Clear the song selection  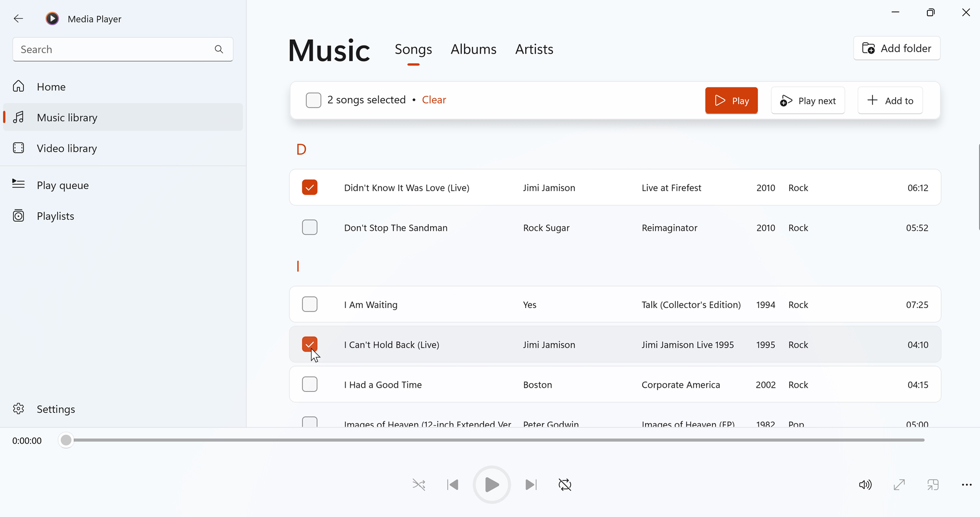tap(434, 100)
